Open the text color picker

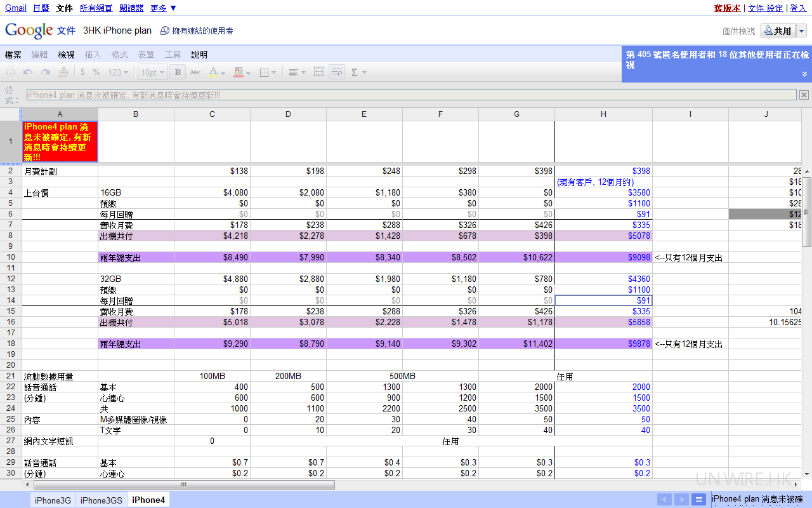pos(217,72)
